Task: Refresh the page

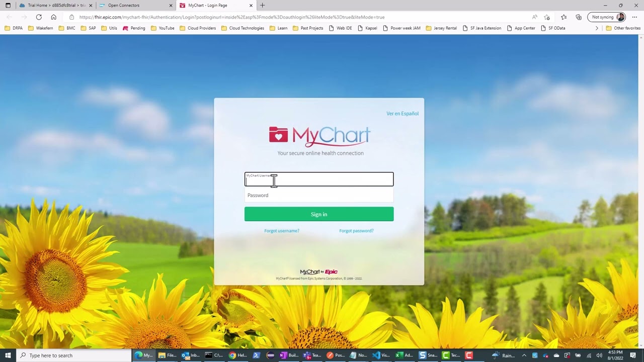Action: tap(39, 17)
